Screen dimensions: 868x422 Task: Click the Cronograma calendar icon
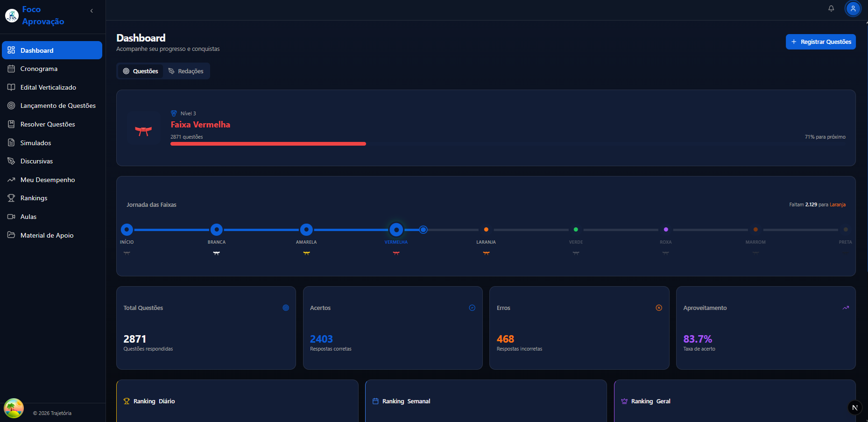[x=11, y=69]
